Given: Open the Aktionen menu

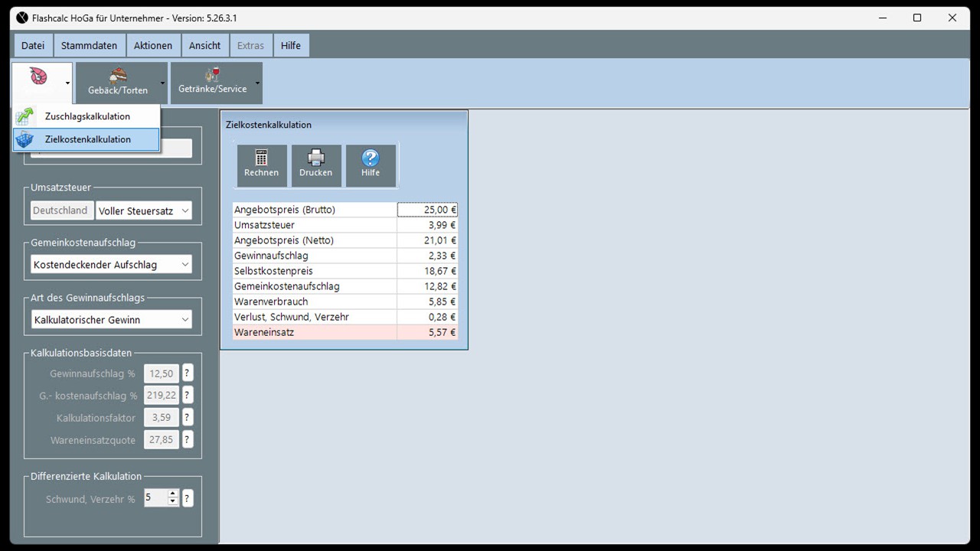Looking at the screenshot, I should [x=153, y=45].
